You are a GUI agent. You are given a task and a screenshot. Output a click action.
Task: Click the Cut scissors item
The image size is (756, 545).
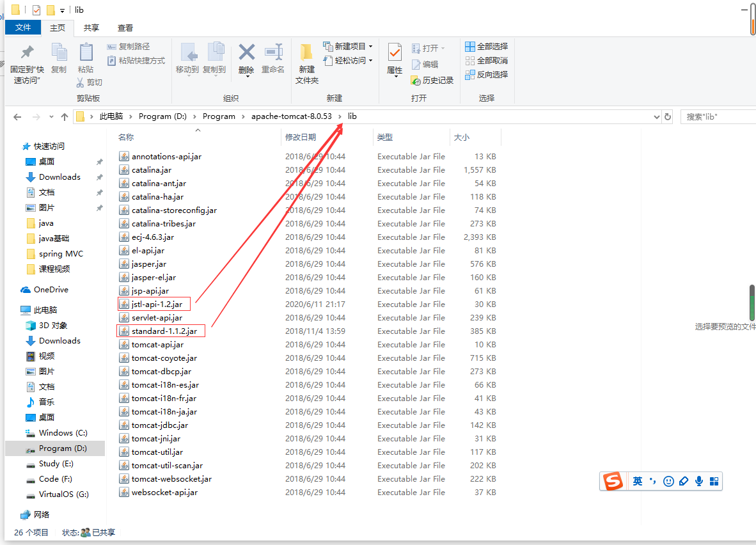(89, 83)
